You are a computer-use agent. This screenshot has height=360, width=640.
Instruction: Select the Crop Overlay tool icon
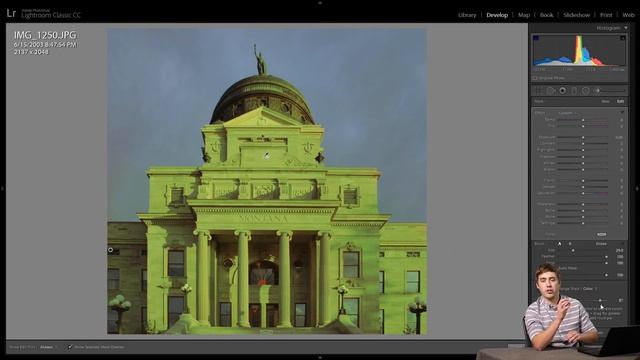click(539, 90)
